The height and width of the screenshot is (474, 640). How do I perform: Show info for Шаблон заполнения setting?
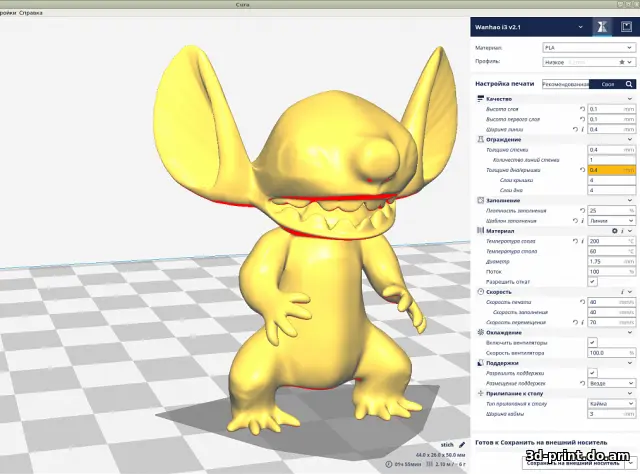(x=582, y=221)
